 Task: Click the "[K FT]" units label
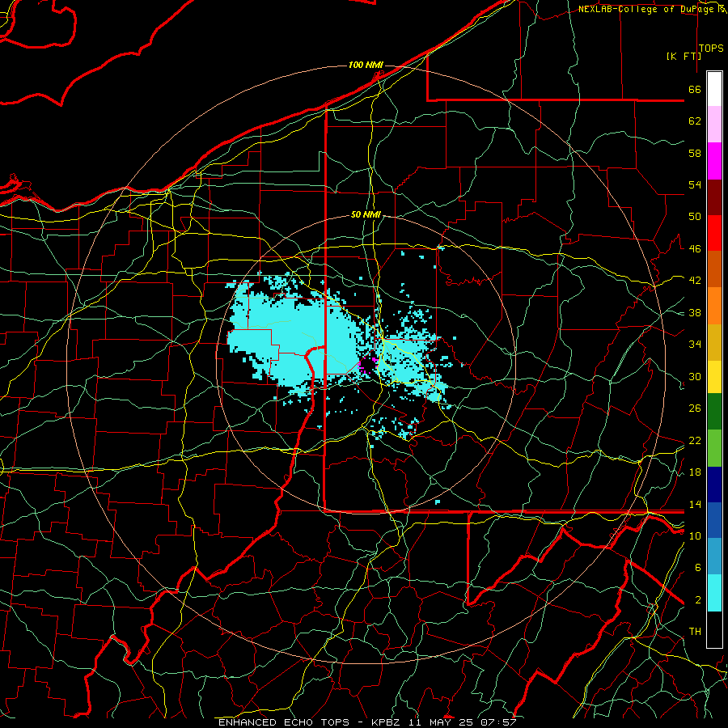[684, 56]
